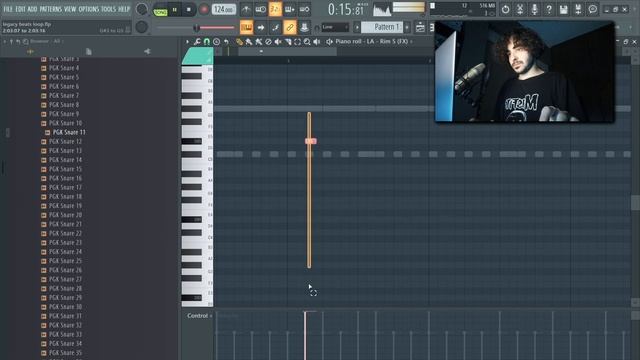640x360 pixels.
Task: Open the EDIT menu
Action: [x=20, y=9]
